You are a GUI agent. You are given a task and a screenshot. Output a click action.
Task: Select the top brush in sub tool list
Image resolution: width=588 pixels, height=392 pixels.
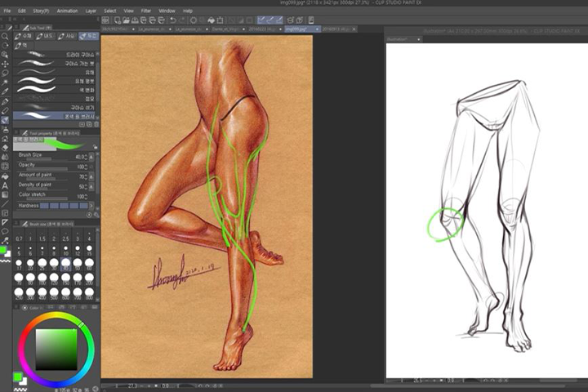coord(55,55)
